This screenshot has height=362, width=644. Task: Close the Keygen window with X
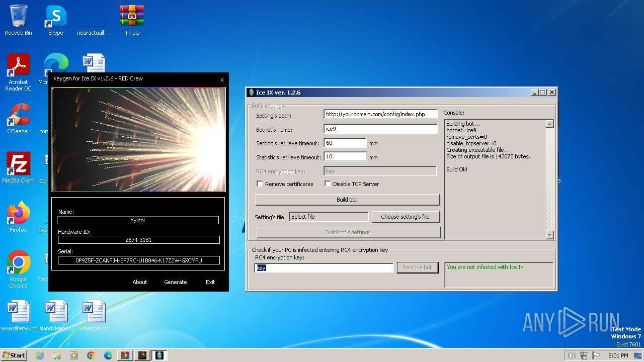(222, 80)
